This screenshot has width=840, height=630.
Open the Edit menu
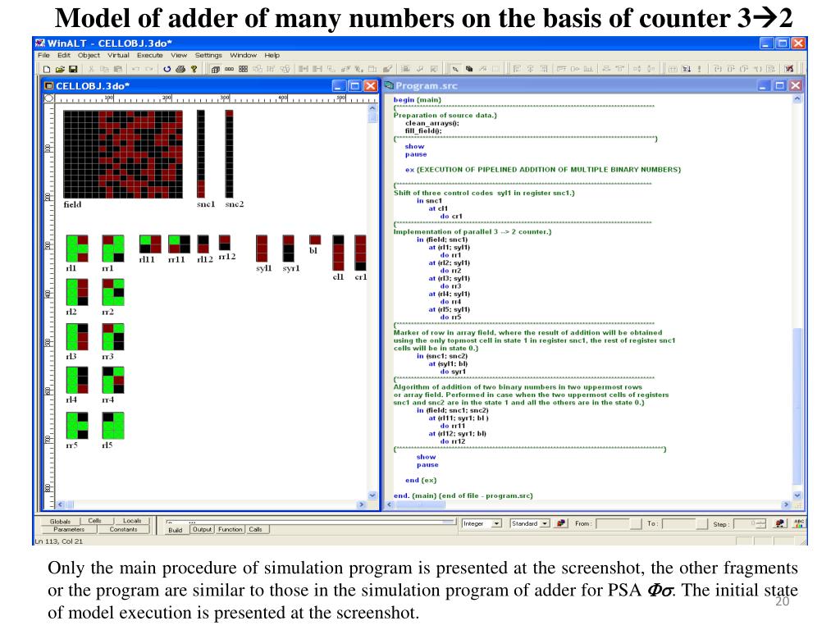tap(64, 55)
